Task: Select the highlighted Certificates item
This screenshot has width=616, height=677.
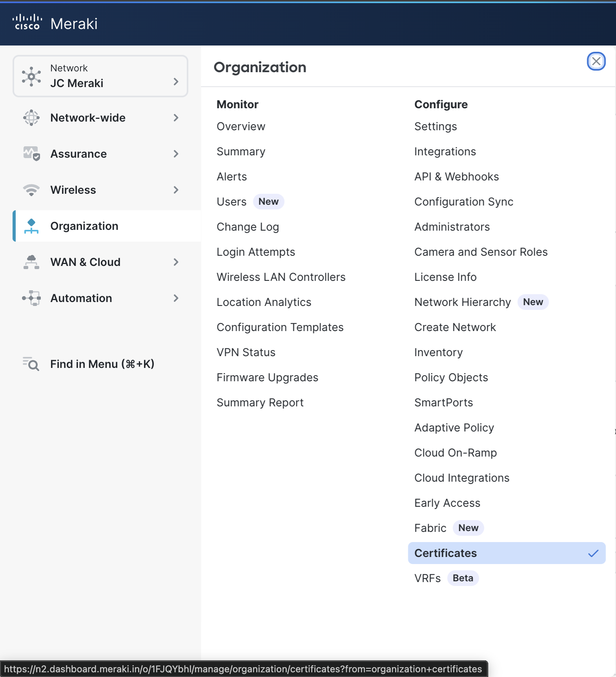Action: point(507,553)
